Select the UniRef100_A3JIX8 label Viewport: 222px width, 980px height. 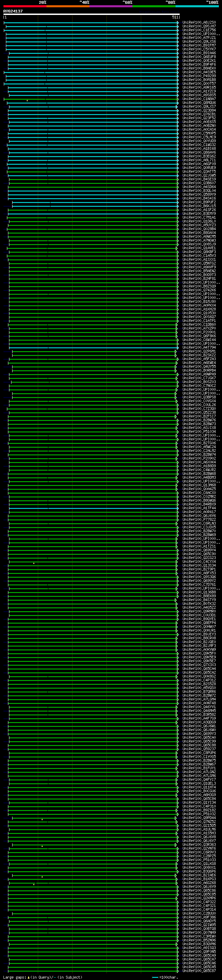199,428
